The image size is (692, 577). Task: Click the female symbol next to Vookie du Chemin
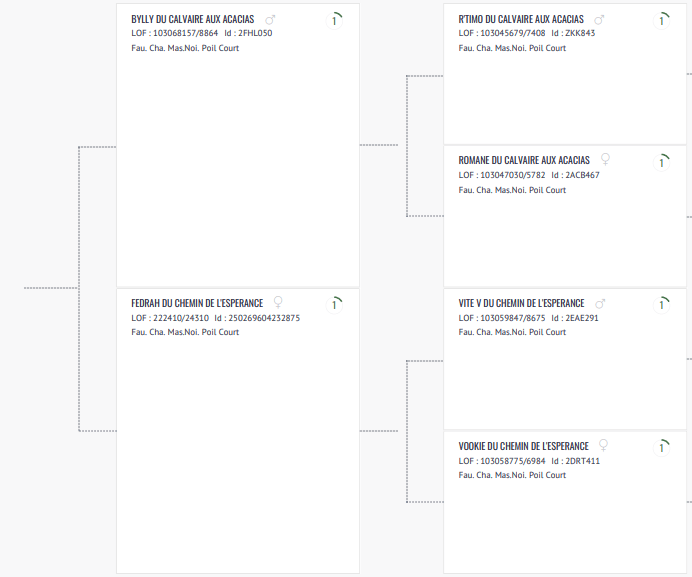[604, 446]
